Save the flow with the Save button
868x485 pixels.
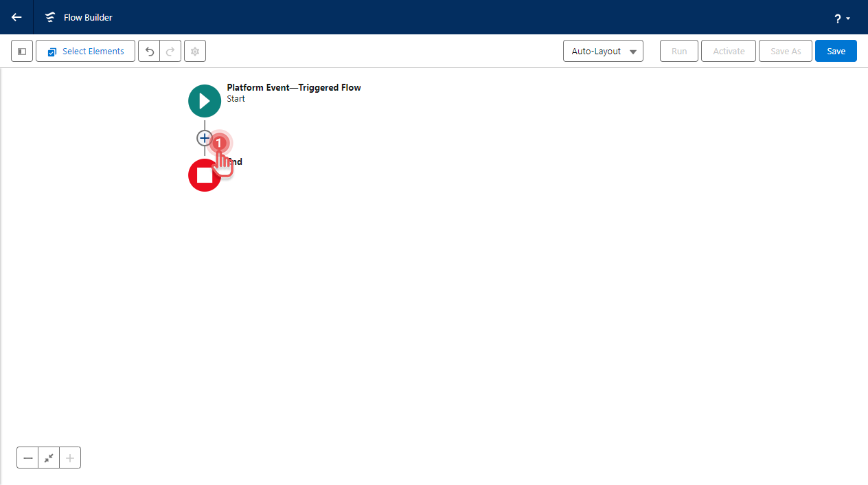836,51
